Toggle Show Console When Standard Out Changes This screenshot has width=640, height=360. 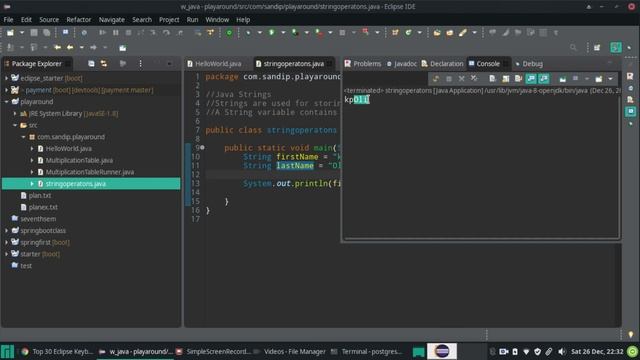pos(531,79)
